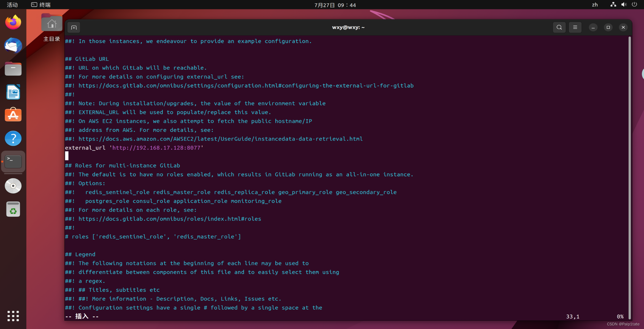
Task: Click the AWS instancedata-data-retrieval URL
Action: click(x=220, y=139)
